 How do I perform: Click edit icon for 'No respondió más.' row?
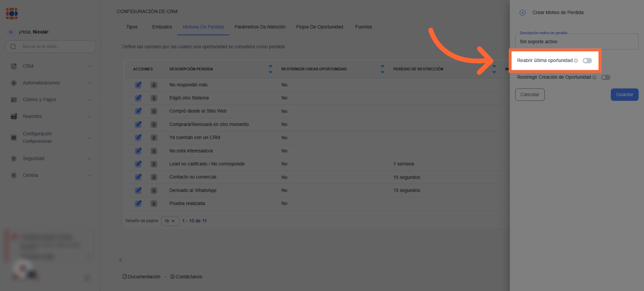point(138,85)
